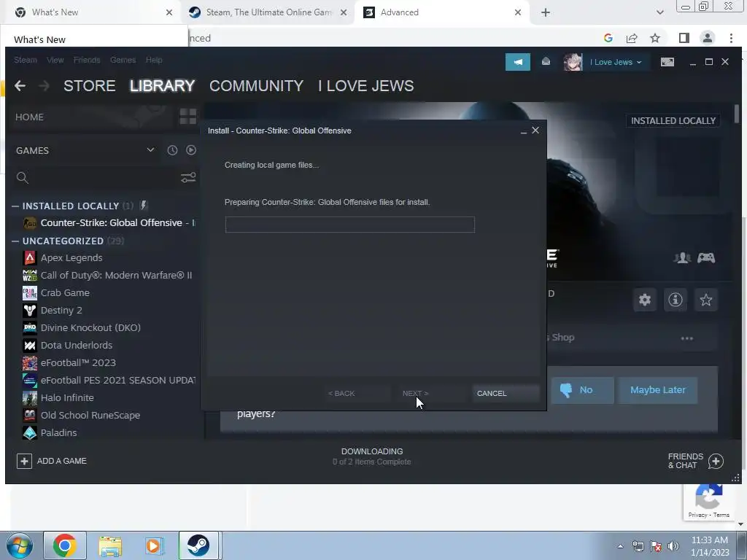Open the Steam inbox notifications icon
Screen dimensions: 747x560
[x=546, y=62]
